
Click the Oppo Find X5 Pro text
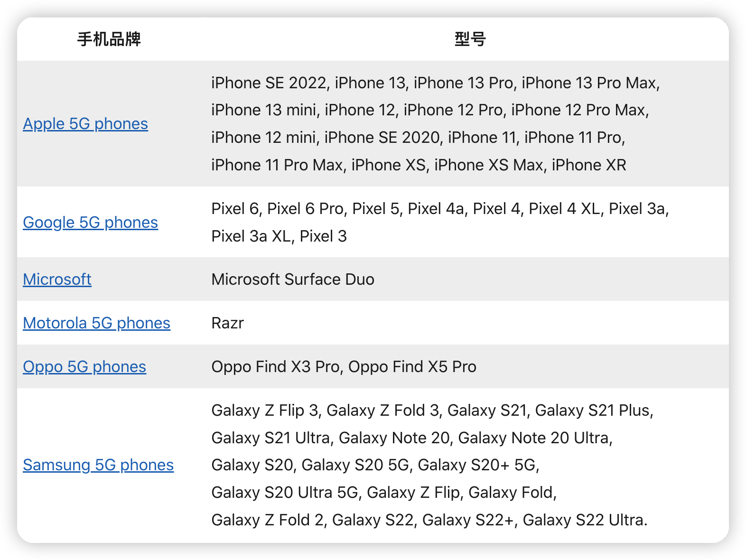[x=412, y=367]
